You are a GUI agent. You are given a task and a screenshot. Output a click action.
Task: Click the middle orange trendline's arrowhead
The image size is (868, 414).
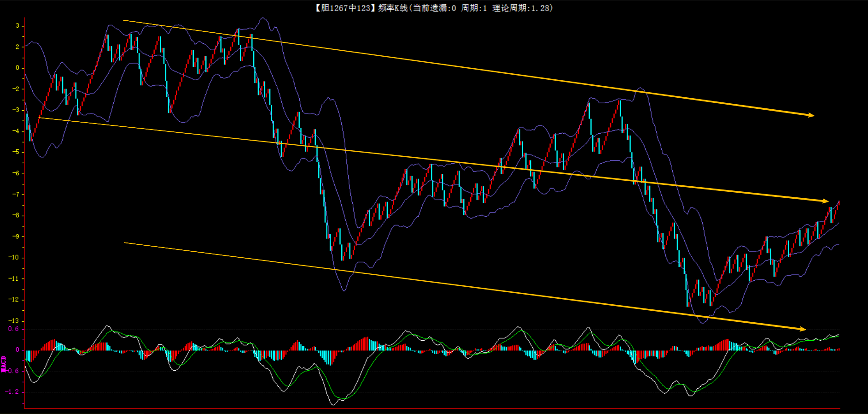click(825, 201)
